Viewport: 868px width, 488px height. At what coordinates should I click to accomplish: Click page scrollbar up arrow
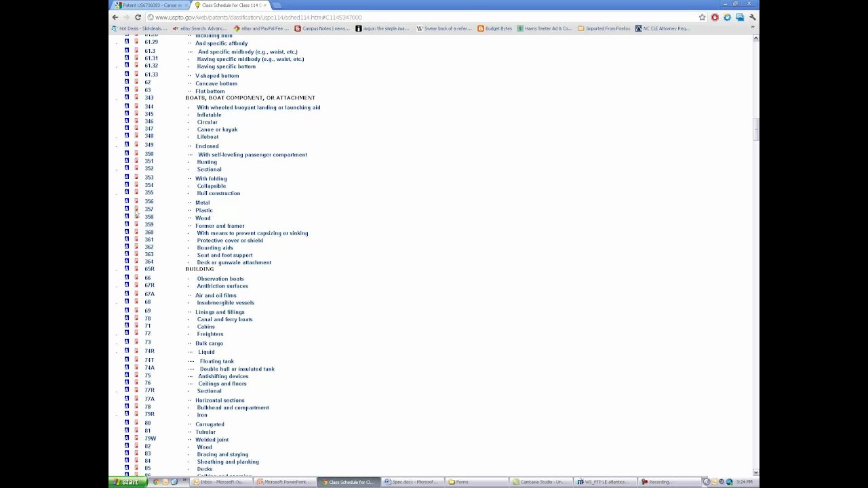(x=755, y=39)
